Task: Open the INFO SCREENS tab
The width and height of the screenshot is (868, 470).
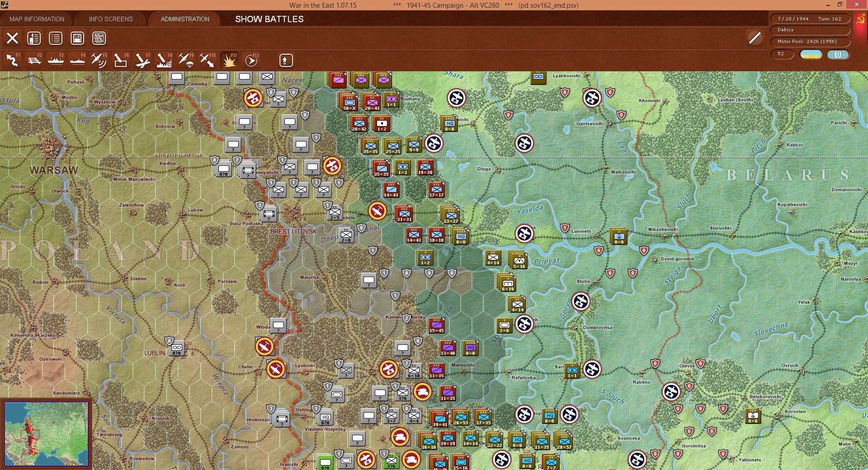Action: [x=111, y=19]
